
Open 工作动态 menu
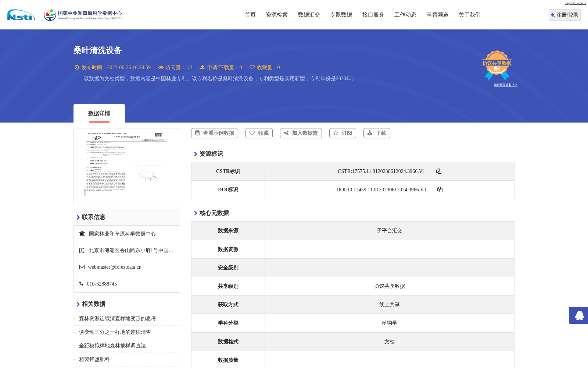pyautogui.click(x=405, y=15)
